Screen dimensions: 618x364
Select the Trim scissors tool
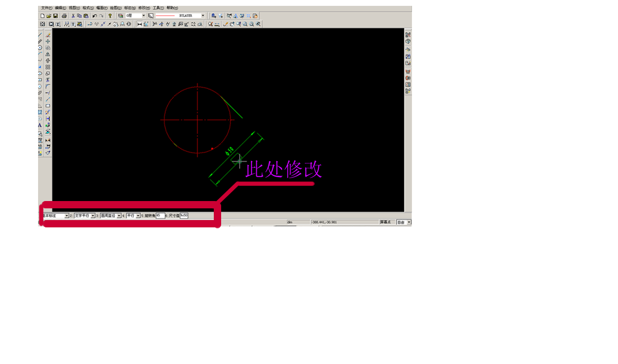tap(48, 80)
